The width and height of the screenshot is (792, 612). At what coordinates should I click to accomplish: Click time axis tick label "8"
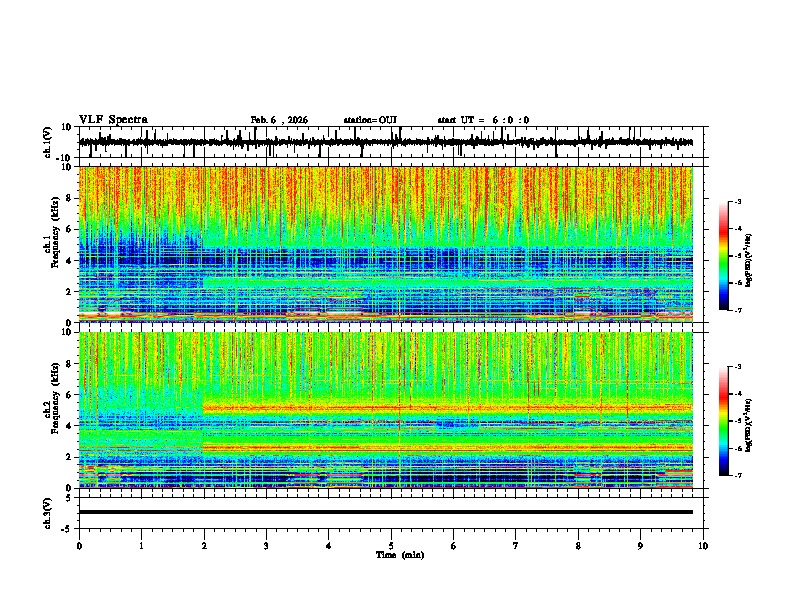coord(578,546)
